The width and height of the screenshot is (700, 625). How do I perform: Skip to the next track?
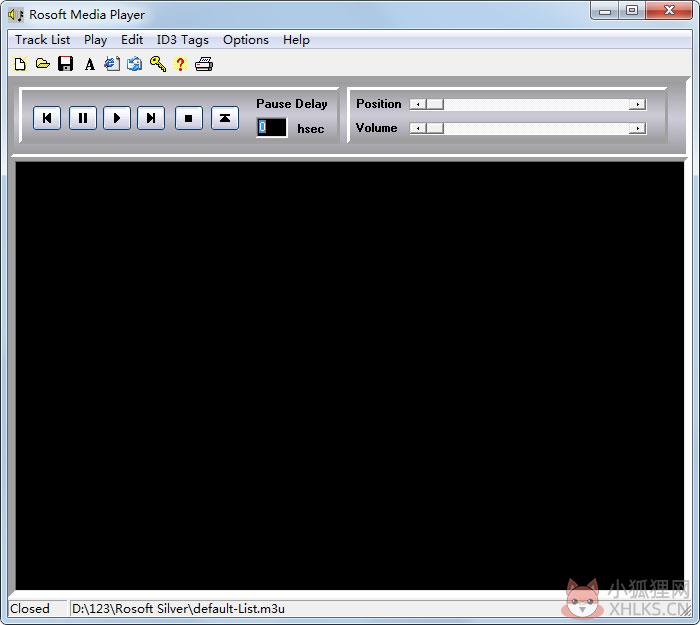[151, 118]
